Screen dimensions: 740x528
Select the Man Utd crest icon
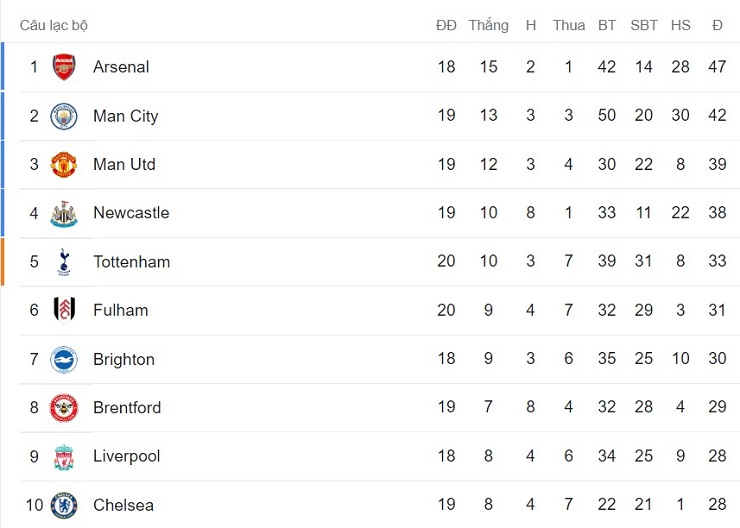coord(64,164)
